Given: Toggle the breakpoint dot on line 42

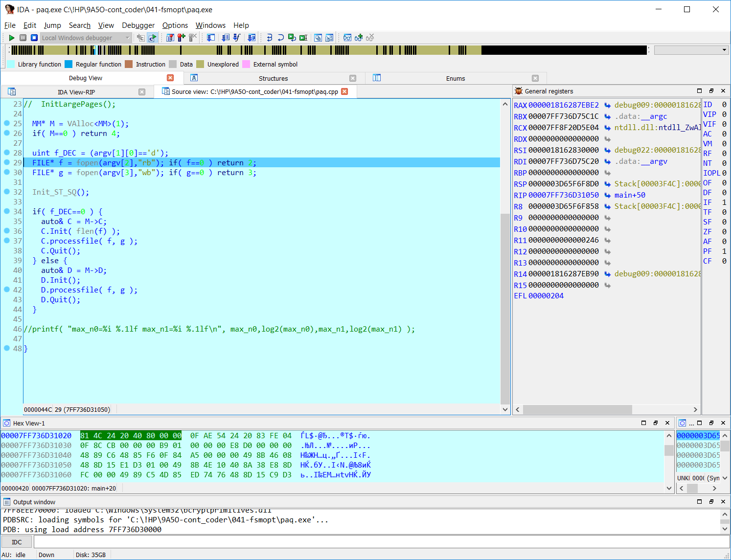Looking at the screenshot, I should coord(7,290).
